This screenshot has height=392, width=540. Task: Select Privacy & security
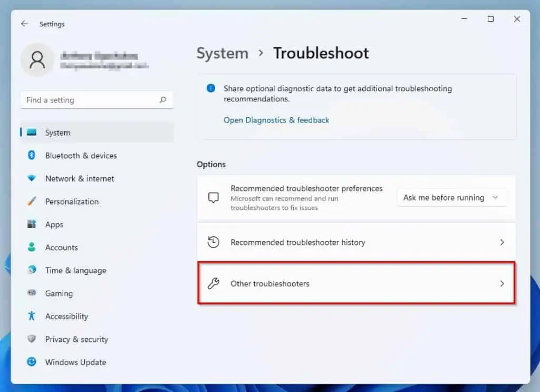point(97,339)
